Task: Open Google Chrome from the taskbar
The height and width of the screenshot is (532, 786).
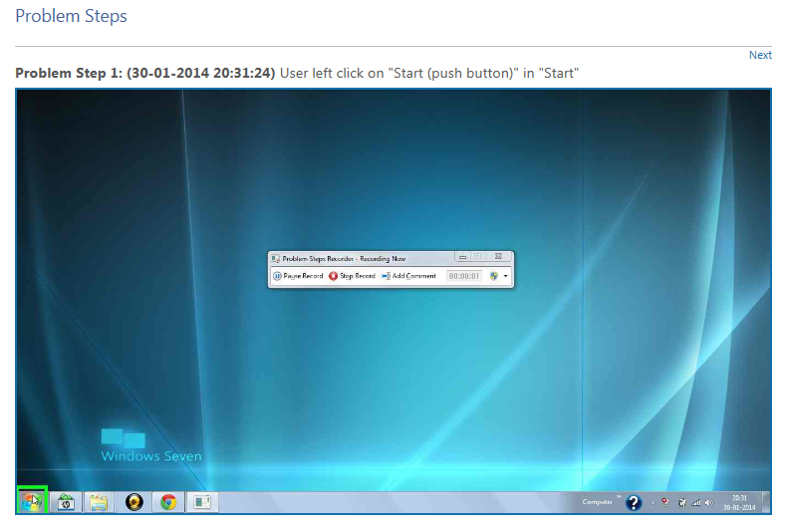Action: click(x=168, y=502)
